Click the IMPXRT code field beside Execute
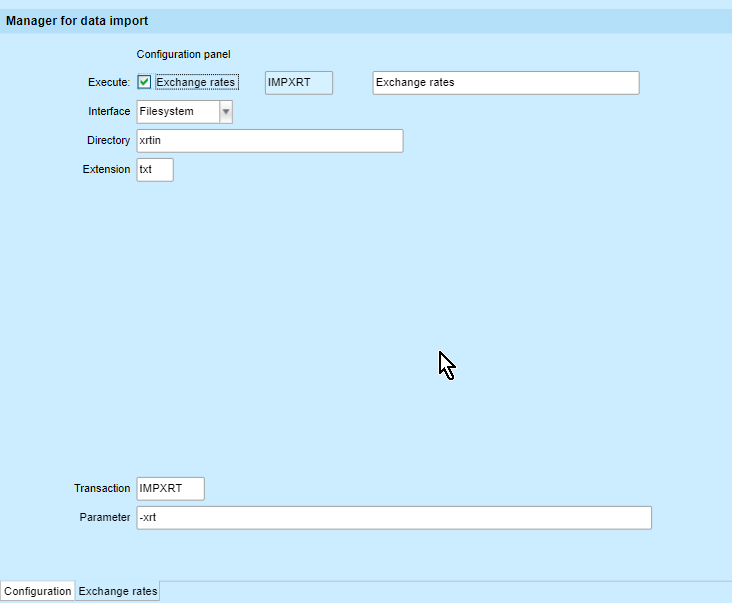This screenshot has width=732, height=603. click(x=299, y=83)
